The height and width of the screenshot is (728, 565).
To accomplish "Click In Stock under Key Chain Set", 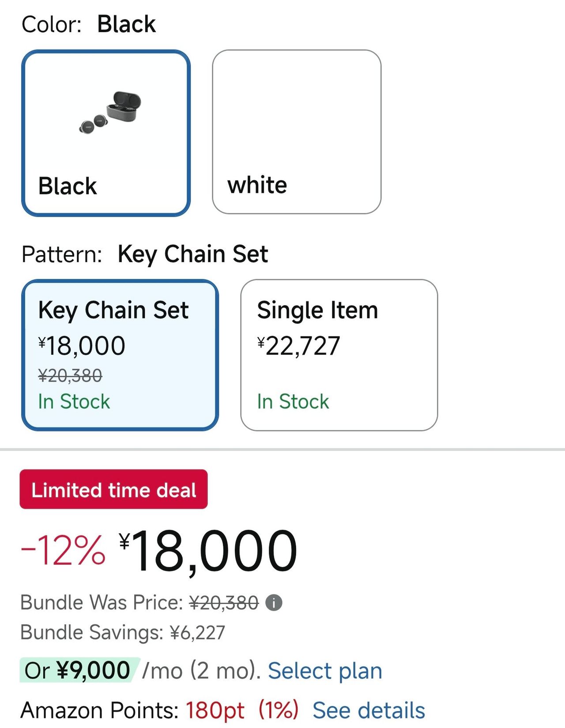I will [x=74, y=402].
